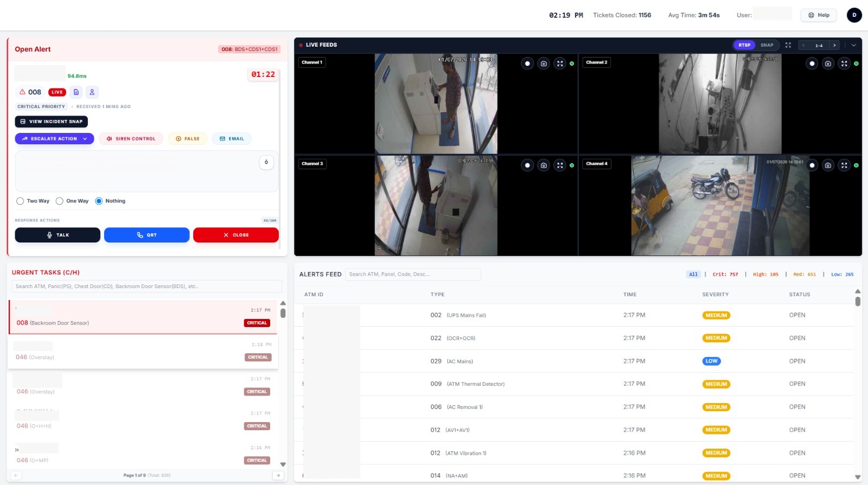This screenshot has height=485, width=868.
Task: Click the alert triangle icon beside 008
Action: 22,92
